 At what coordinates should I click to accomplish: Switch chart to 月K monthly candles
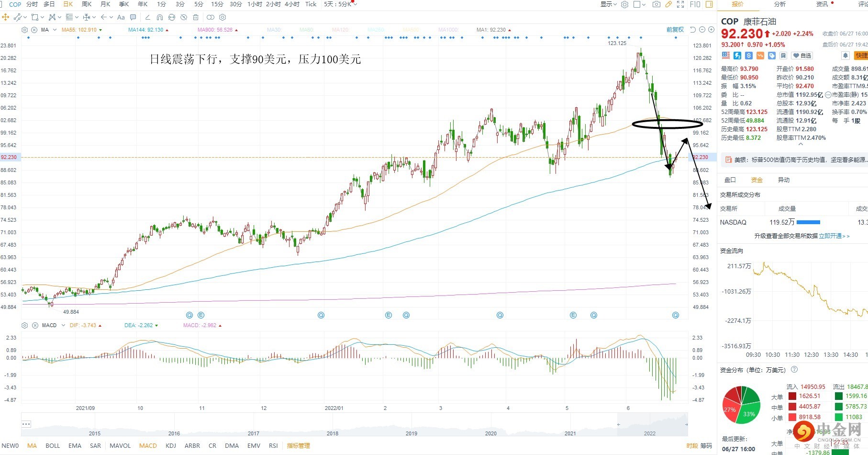pos(106,4)
